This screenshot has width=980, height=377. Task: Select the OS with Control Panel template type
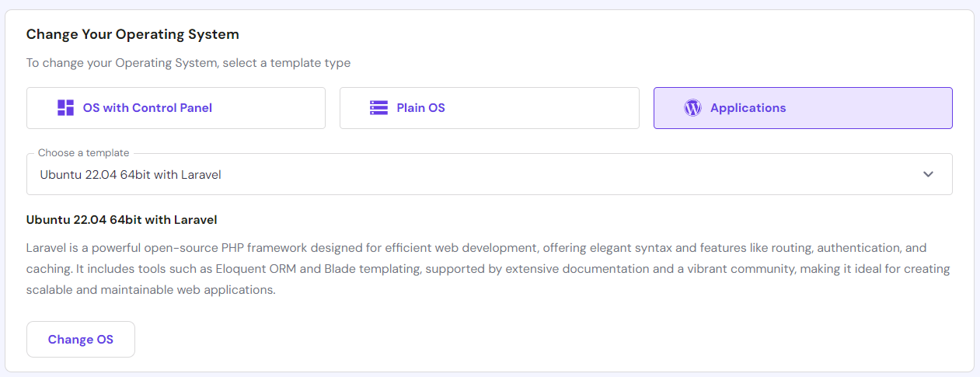pyautogui.click(x=176, y=108)
